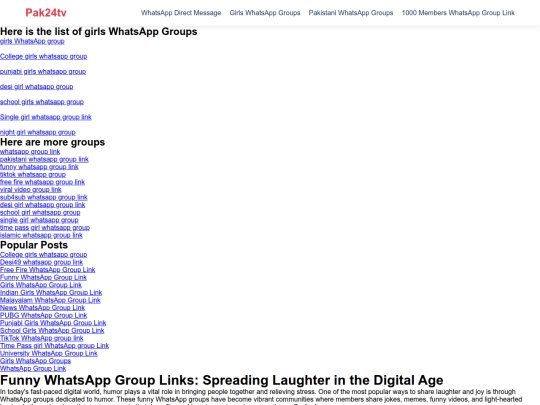The width and height of the screenshot is (540, 405).
Task: Open 'Girls WhatsApp Group Link' under Popular Posts
Action: pyautogui.click(x=41, y=285)
